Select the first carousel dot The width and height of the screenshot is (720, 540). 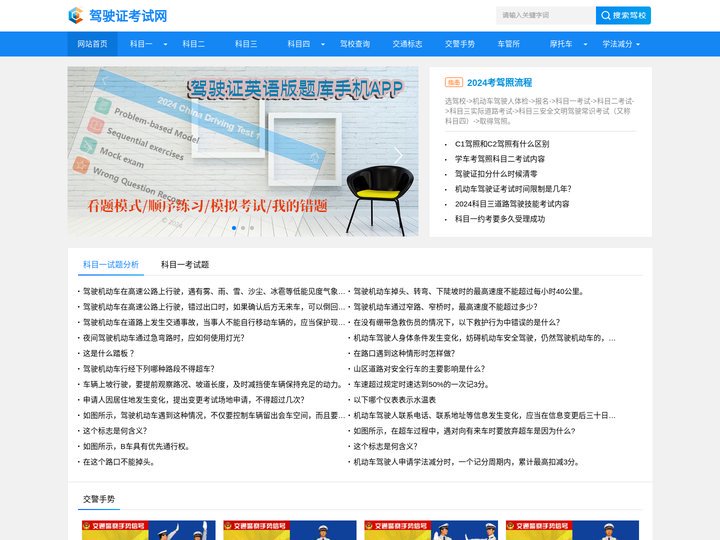(x=234, y=228)
